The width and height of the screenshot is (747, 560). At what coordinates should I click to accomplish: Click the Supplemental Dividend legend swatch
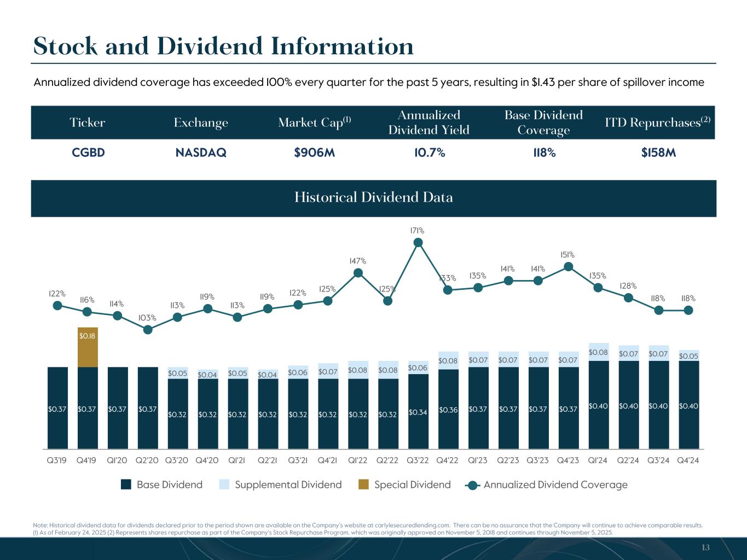coord(224,485)
